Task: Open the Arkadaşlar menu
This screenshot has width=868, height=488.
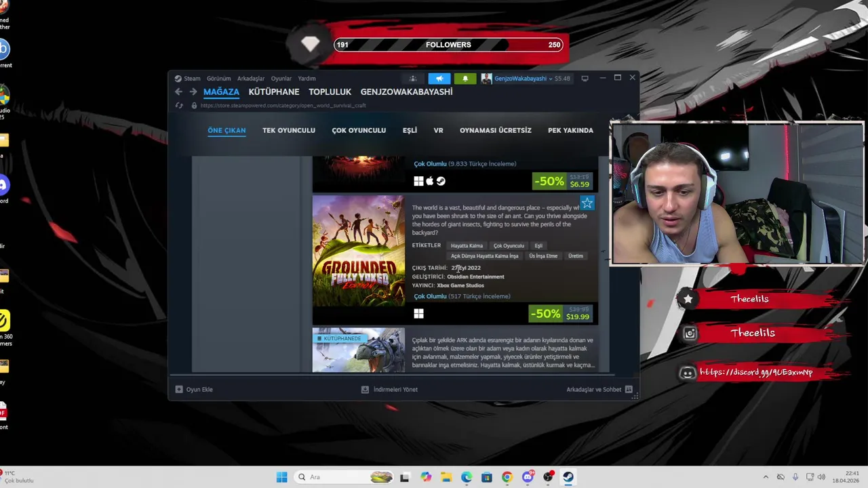Action: (251, 79)
